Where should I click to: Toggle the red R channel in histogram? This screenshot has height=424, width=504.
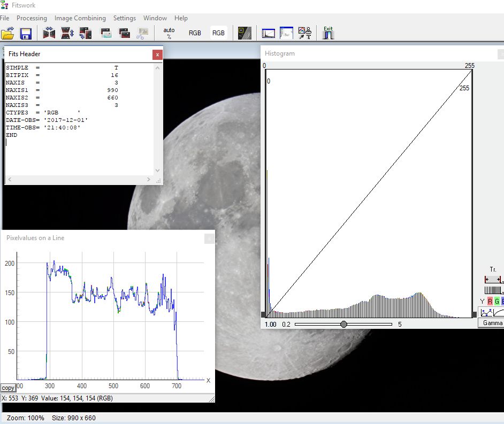[489, 302]
